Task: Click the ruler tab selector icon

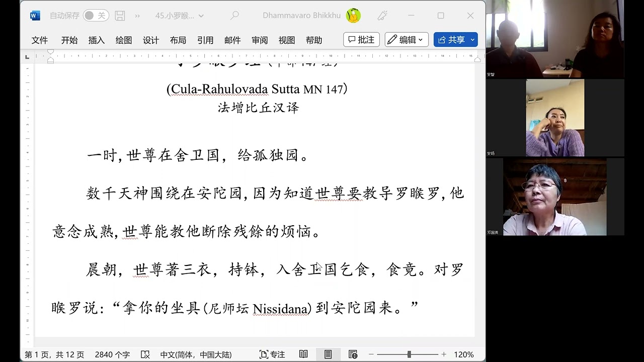Action: [27, 56]
